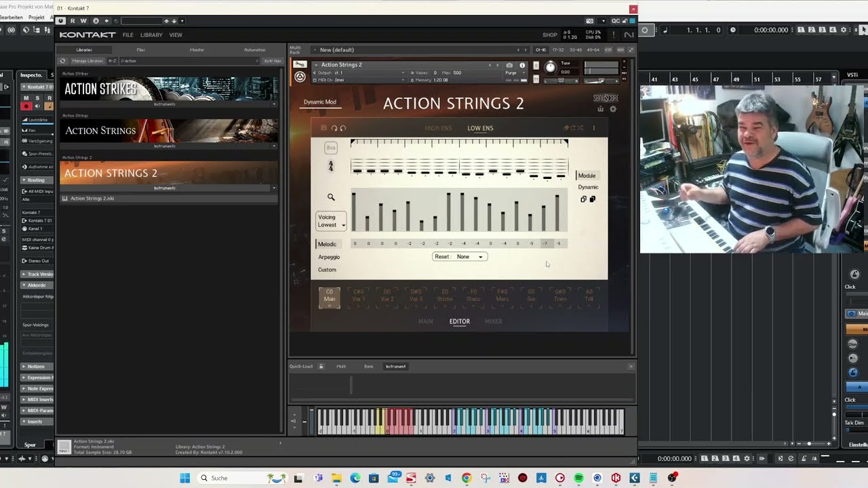Click the redo arrow in the editor toolbar
The height and width of the screenshot is (488, 868).
click(342, 128)
